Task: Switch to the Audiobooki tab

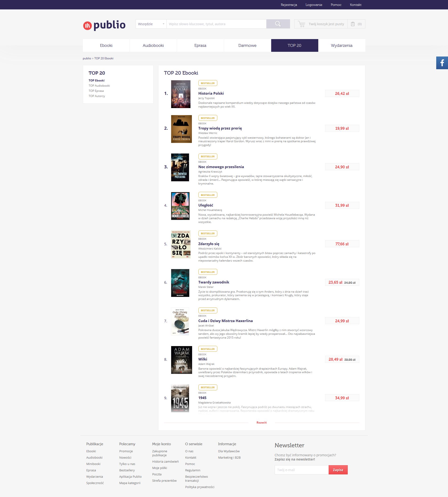Action: coord(153,45)
